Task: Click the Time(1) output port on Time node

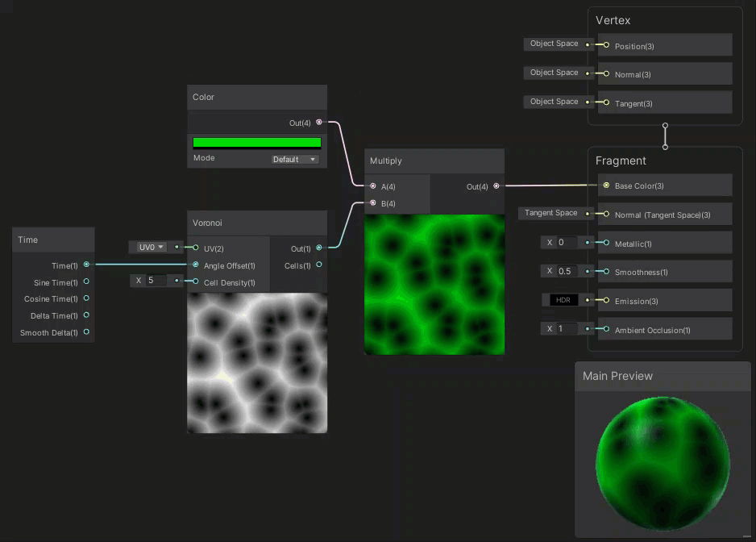Action: tap(86, 265)
